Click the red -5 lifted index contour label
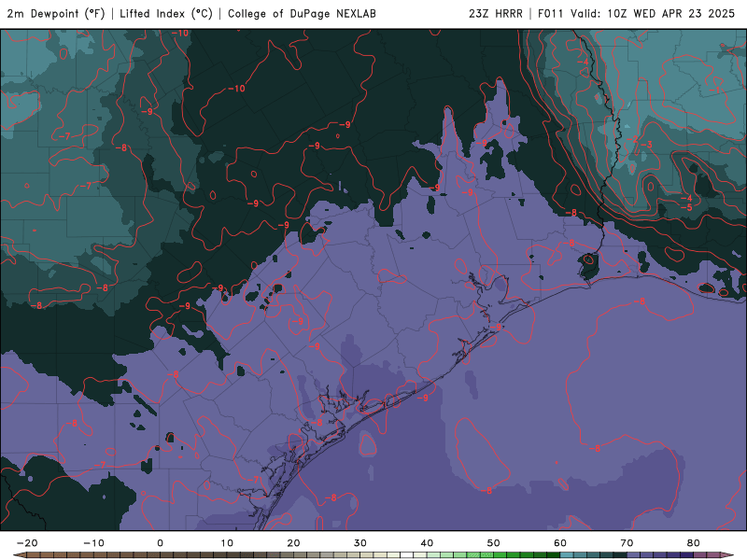Screen dimensions: 747x560 click(x=686, y=207)
